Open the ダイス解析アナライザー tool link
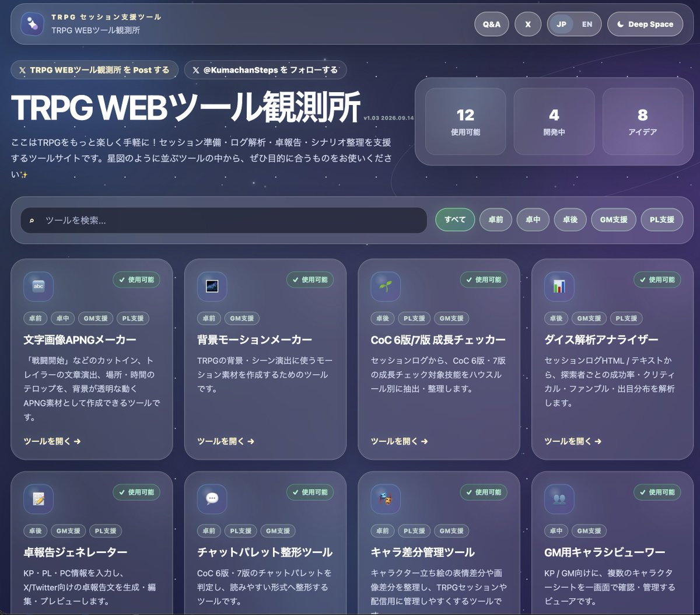Image resolution: width=700 pixels, height=615 pixels. click(x=573, y=442)
